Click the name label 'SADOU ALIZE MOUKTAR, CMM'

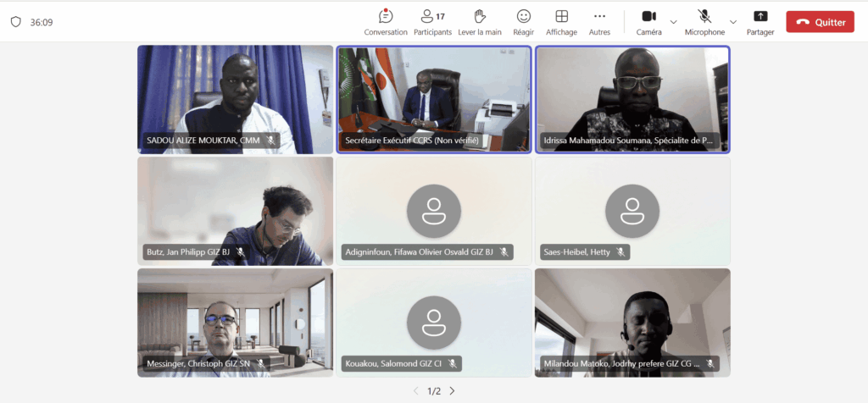click(x=203, y=141)
